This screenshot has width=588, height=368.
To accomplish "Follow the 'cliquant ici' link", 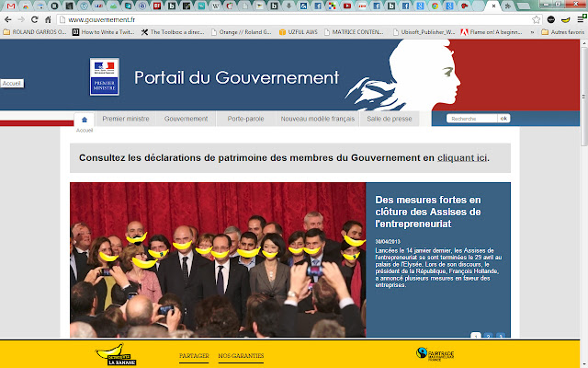I will (x=462, y=157).
